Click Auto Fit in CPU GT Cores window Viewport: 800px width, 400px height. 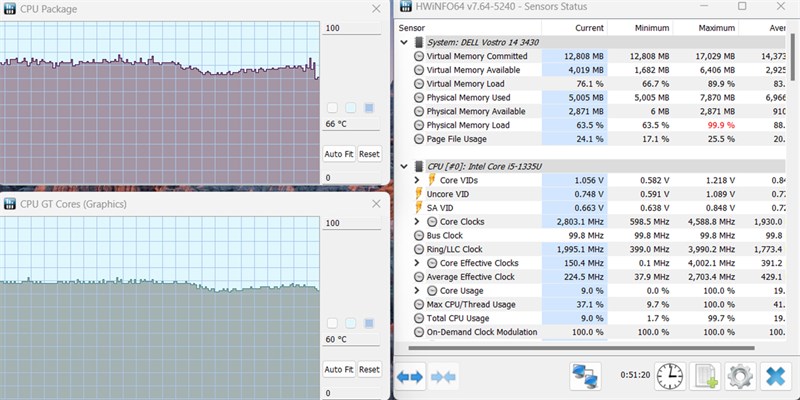[339, 369]
